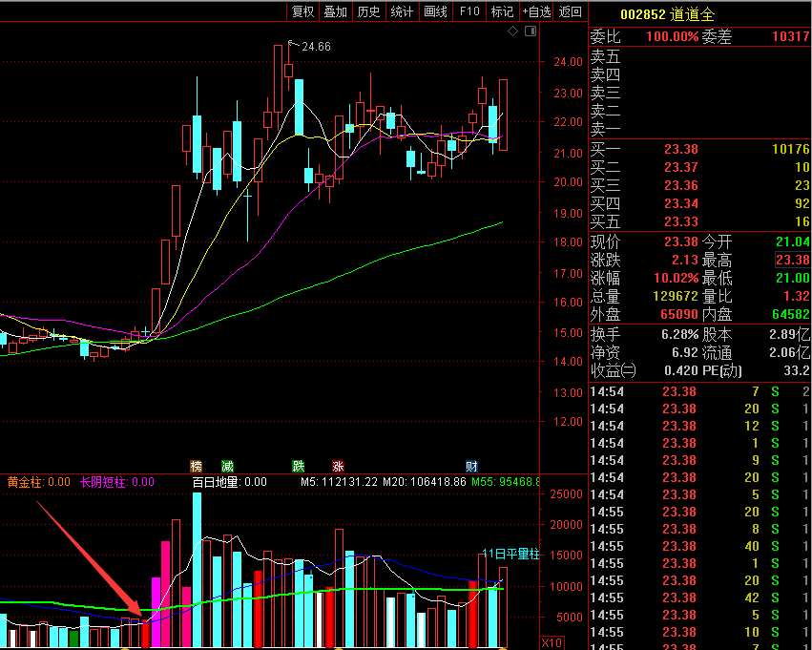The width and height of the screenshot is (812, 650).
Task: Click the 今开 21.04 value
Action: point(793,241)
